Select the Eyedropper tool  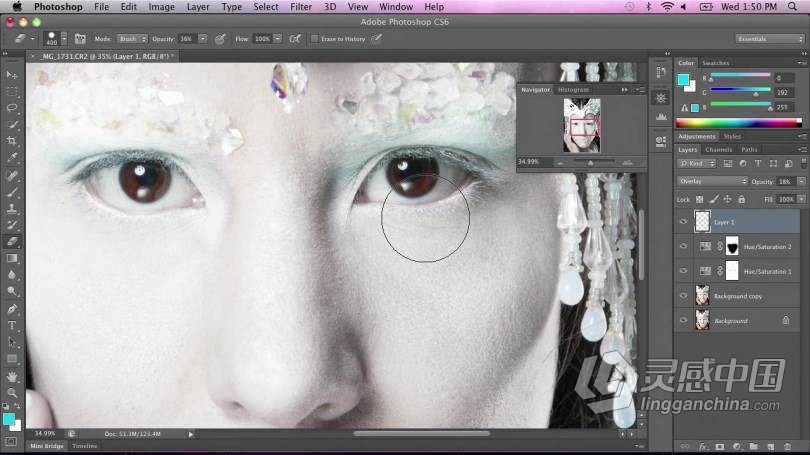coord(12,158)
